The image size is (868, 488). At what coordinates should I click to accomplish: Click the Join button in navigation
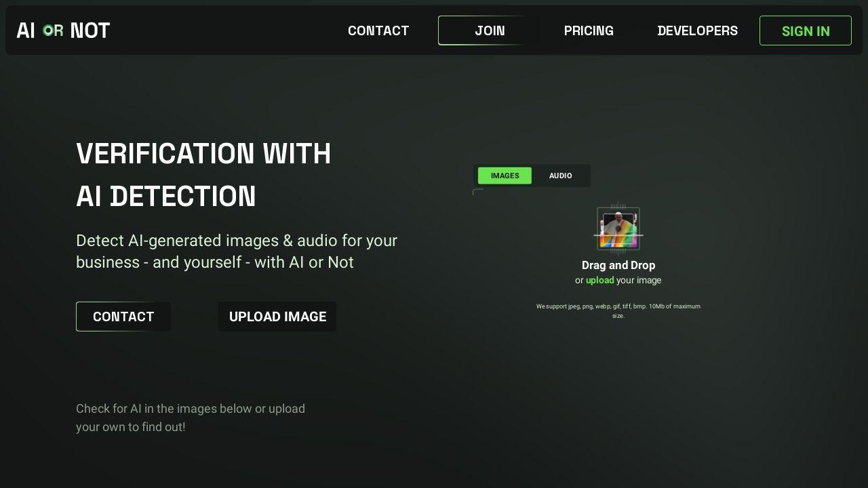(x=489, y=30)
